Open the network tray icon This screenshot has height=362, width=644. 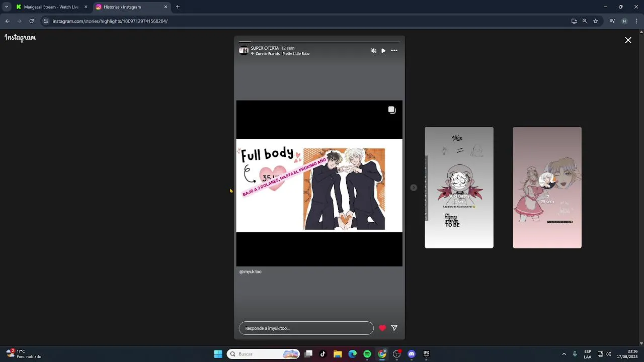600,354
